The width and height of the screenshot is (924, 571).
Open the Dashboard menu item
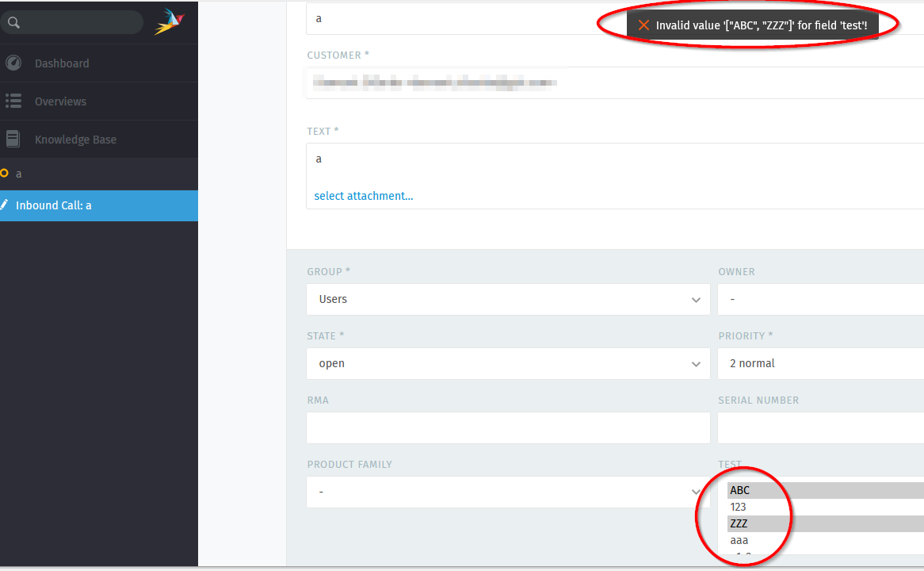coord(99,63)
